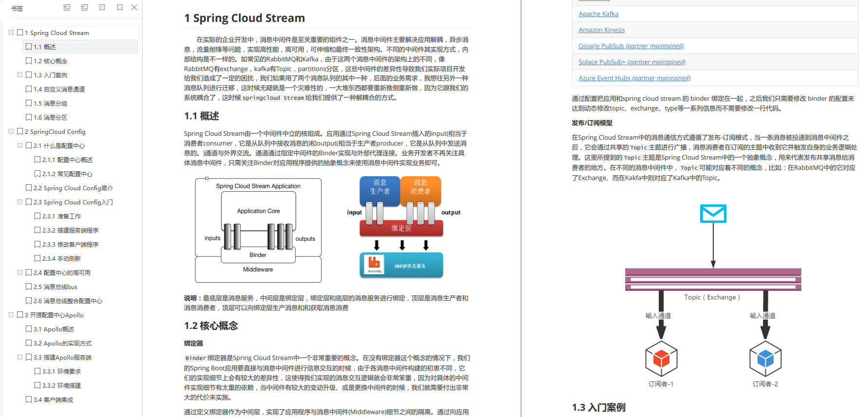Click the bookmark icon beside '3.3.2 环境搭建'
The width and height of the screenshot is (868, 417).
click(x=37, y=385)
